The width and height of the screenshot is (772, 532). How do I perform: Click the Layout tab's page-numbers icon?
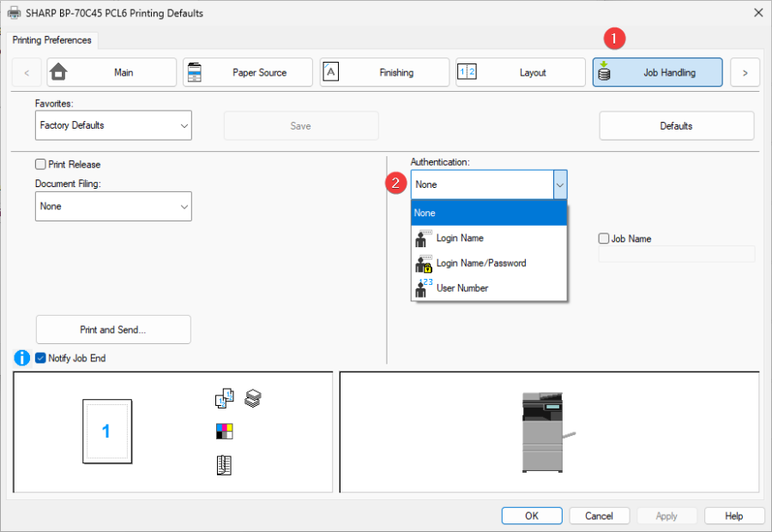point(468,72)
